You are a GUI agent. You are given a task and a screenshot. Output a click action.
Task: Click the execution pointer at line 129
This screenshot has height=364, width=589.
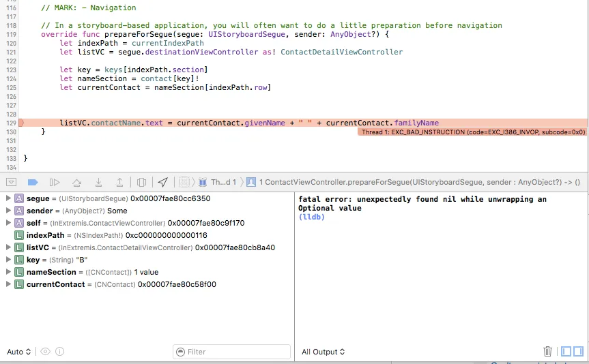point(21,123)
